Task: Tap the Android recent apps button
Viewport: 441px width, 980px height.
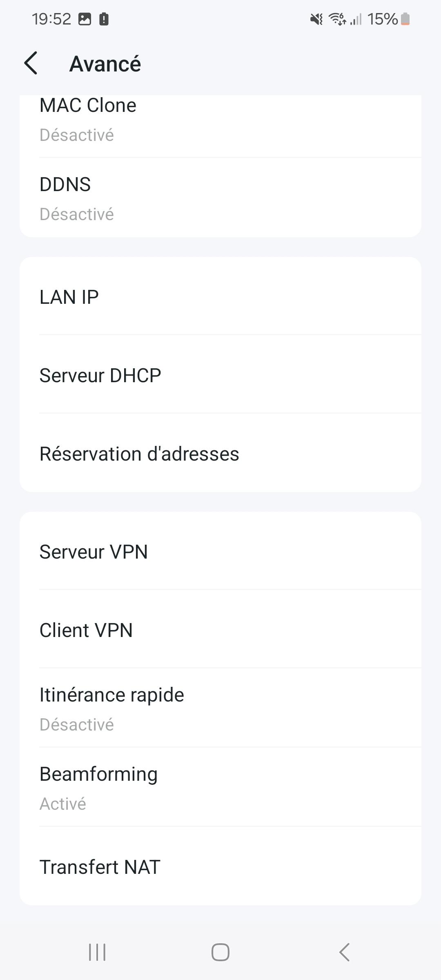Action: point(97,952)
